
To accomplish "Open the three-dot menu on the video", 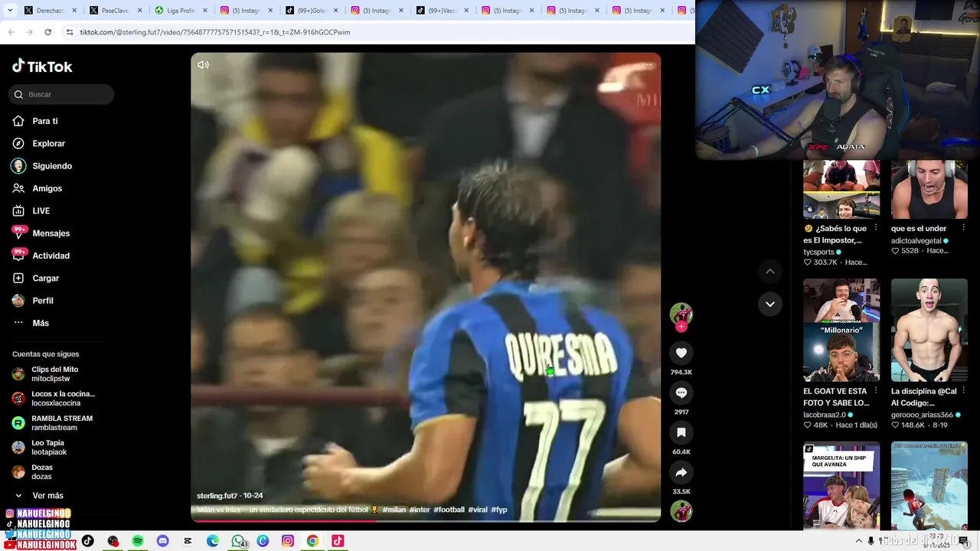I will [648, 64].
